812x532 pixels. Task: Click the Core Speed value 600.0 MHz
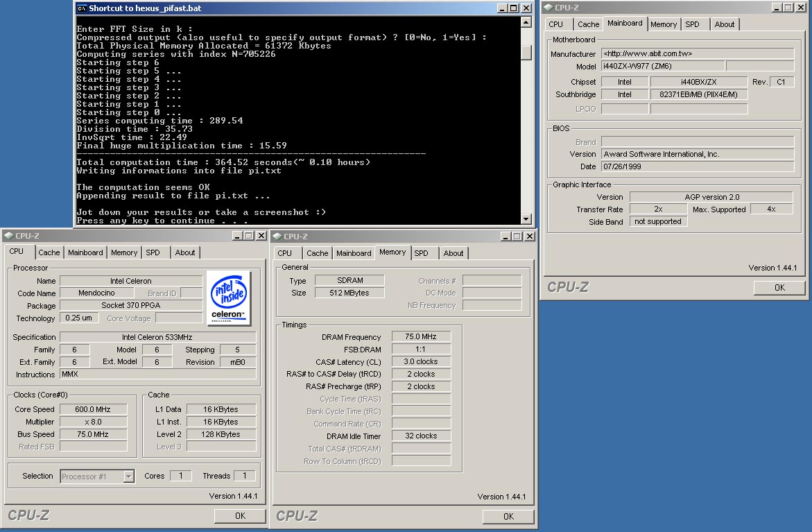click(93, 409)
